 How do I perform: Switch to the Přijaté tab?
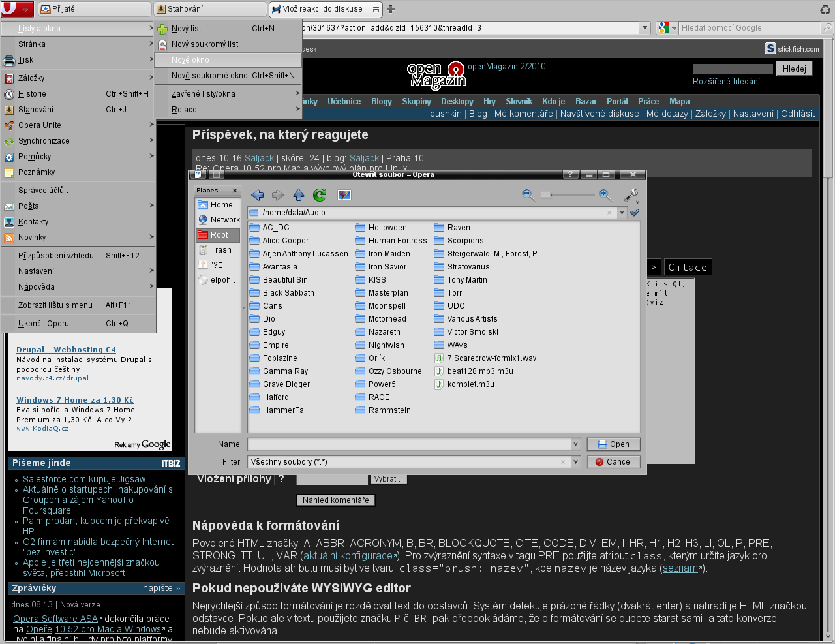point(95,9)
